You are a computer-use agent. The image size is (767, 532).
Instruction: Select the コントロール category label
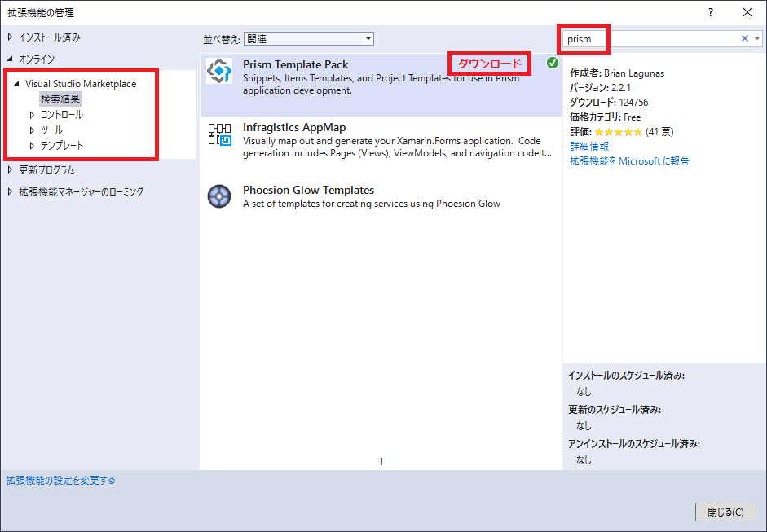tap(62, 115)
